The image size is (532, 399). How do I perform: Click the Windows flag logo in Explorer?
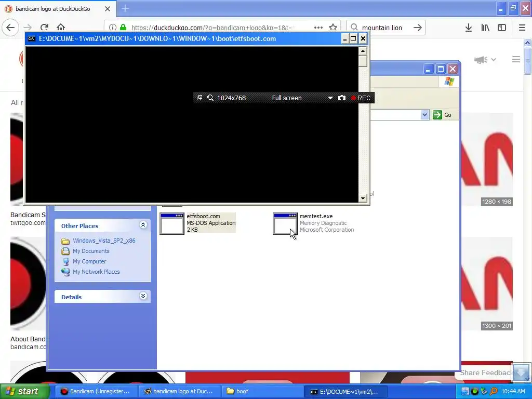point(449,82)
